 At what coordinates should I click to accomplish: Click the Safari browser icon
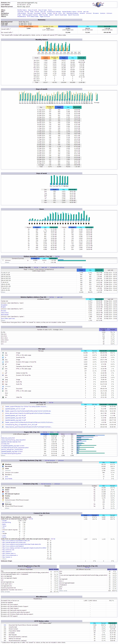coord(3,490)
